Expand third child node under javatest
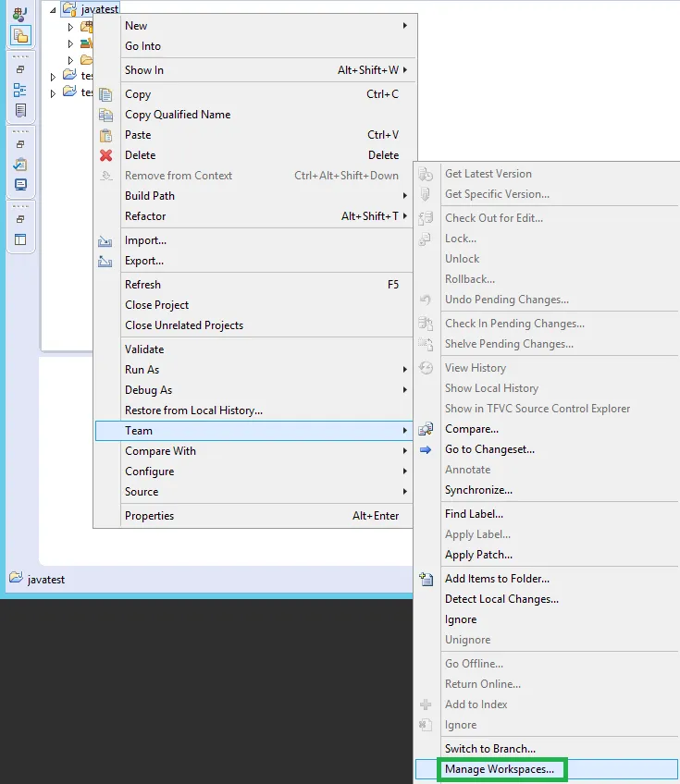680x784 pixels. click(70, 60)
